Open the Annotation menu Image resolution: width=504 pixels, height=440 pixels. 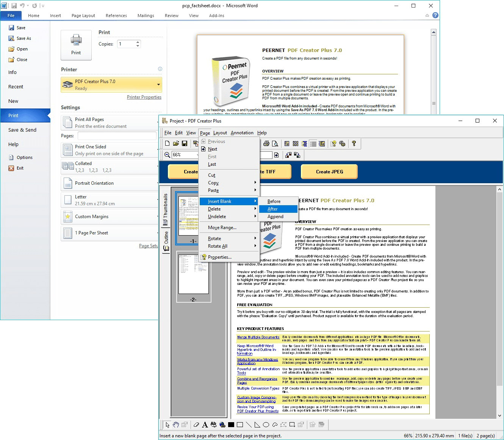pos(242,133)
